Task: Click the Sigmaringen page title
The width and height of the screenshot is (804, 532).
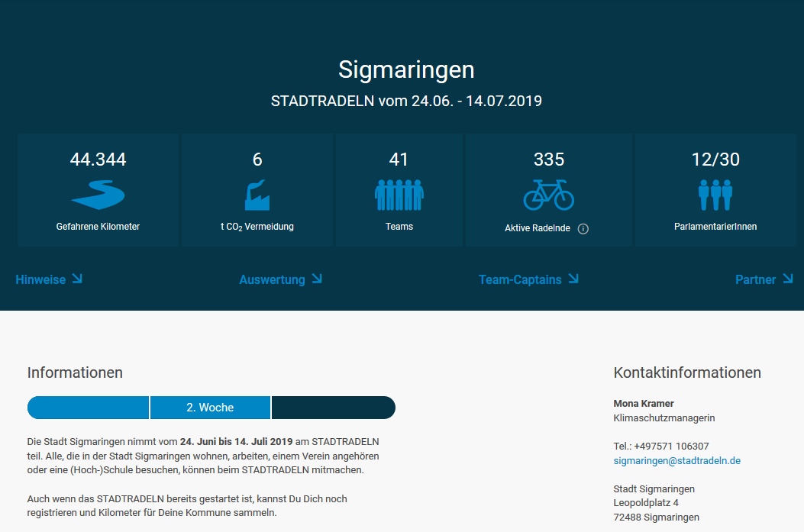Action: pyautogui.click(x=406, y=69)
